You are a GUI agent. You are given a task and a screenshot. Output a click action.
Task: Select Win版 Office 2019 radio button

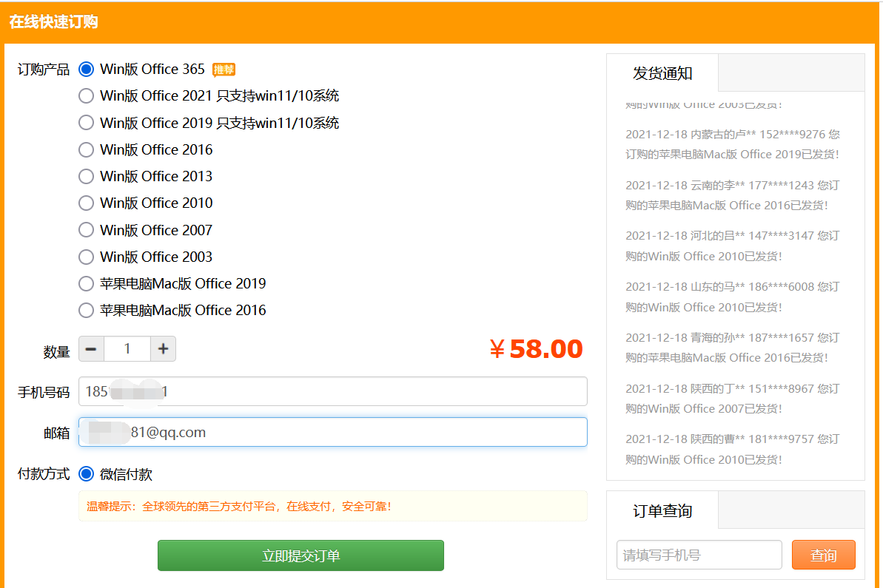pos(86,123)
